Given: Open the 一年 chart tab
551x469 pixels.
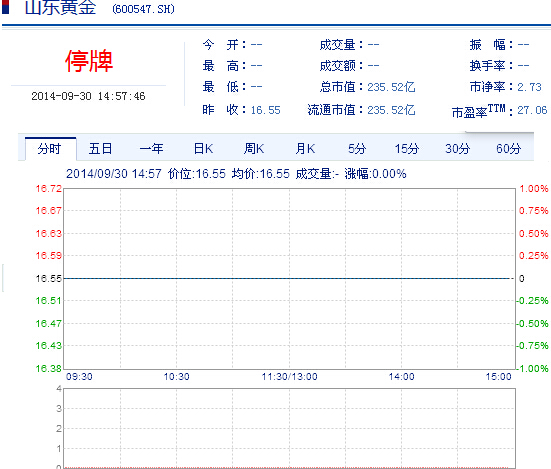Looking at the screenshot, I should [x=151, y=149].
